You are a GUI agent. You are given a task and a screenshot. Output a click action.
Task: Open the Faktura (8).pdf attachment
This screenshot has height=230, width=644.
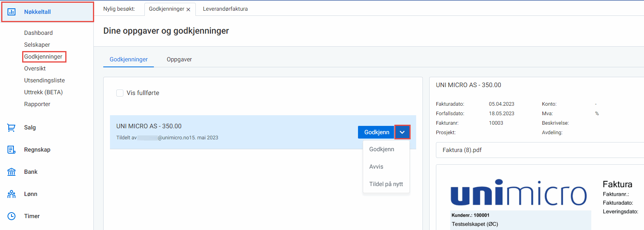tap(462, 150)
